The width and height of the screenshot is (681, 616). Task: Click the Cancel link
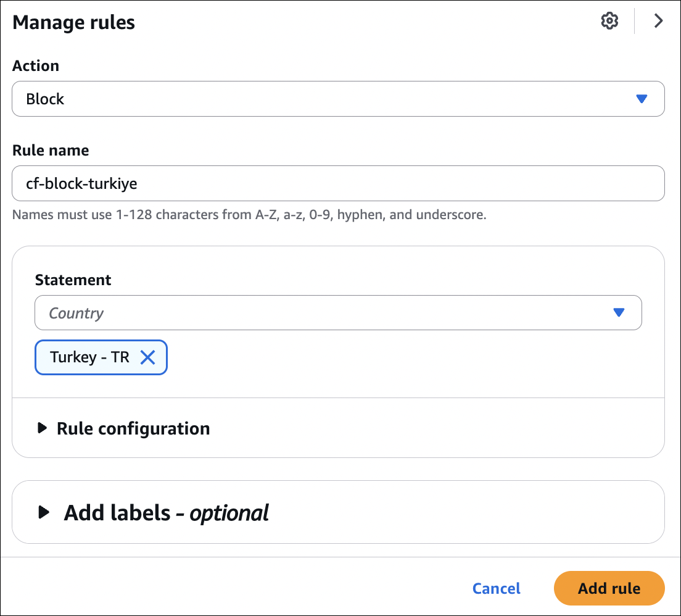496,588
